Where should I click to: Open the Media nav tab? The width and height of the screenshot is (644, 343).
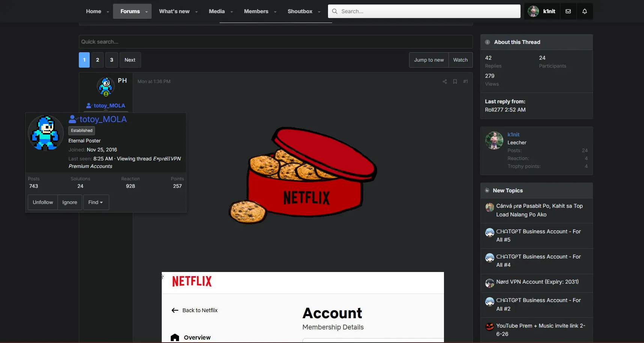217,11
